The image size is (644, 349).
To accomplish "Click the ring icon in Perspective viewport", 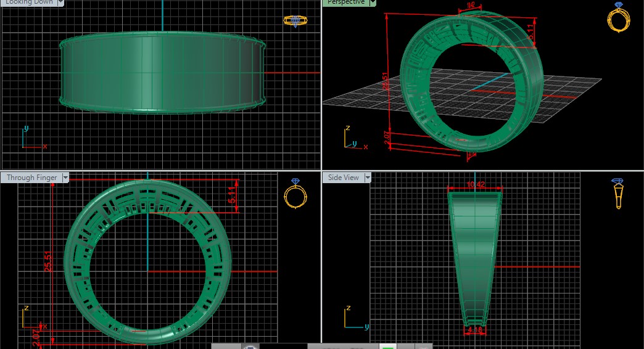I will click(618, 17).
